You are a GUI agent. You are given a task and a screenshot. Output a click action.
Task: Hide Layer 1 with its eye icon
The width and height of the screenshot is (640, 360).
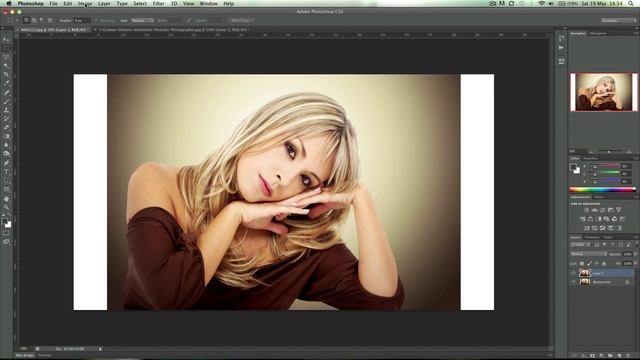coord(573,273)
